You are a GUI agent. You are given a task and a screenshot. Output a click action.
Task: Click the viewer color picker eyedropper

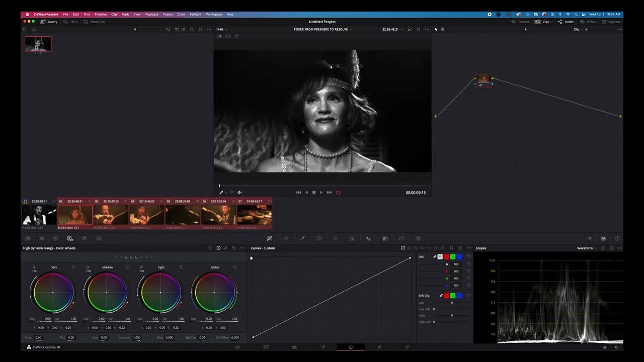(x=221, y=192)
